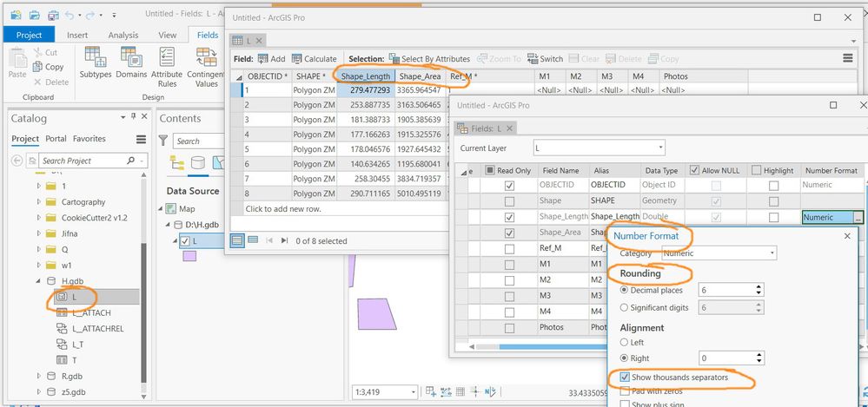The width and height of the screenshot is (868, 407).
Task: Click the Save Project icon in quick access toolbar
Action: pos(53,15)
